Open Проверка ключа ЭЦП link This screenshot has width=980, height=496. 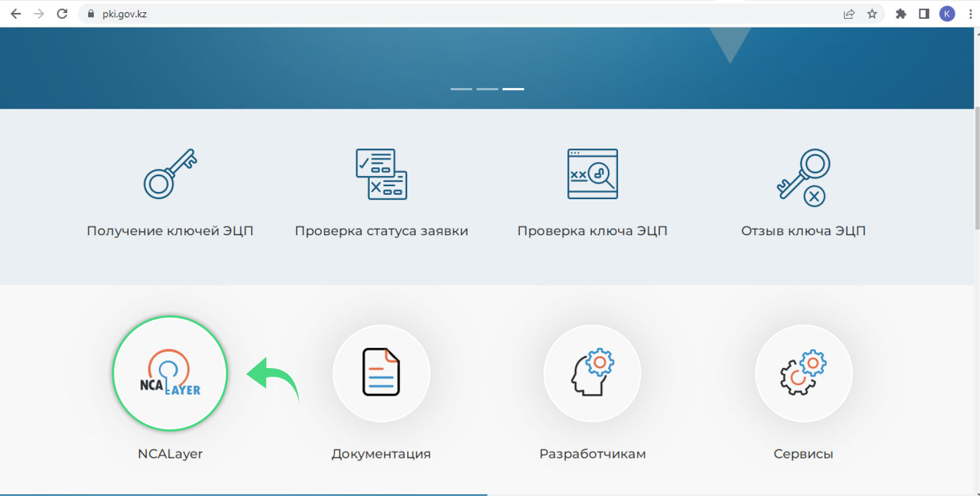[593, 231]
